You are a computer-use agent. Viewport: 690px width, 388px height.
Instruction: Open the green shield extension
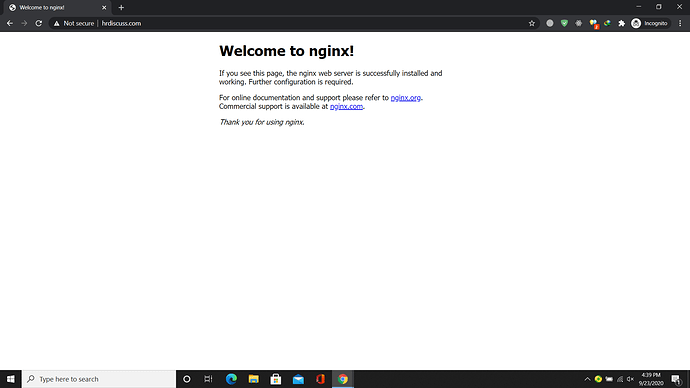point(564,23)
